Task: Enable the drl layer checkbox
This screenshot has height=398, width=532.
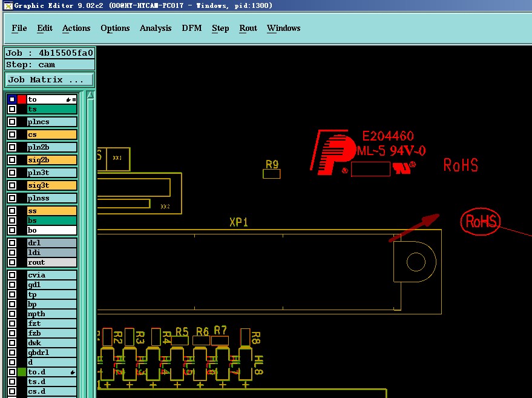Action: click(x=12, y=243)
